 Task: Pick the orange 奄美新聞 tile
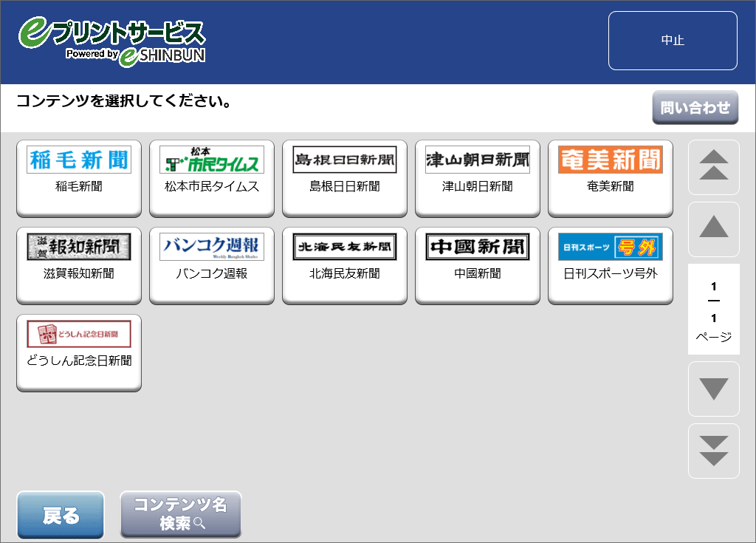611,178
